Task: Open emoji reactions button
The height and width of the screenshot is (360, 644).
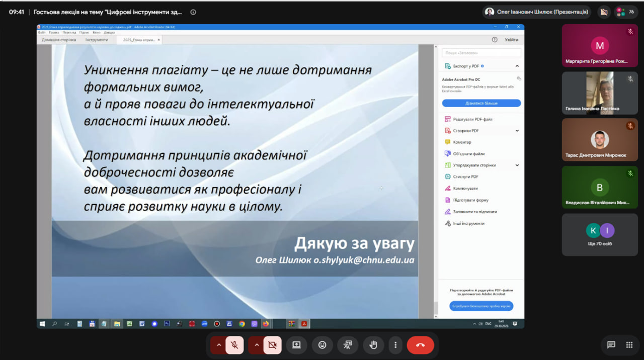Action: pyautogui.click(x=322, y=345)
